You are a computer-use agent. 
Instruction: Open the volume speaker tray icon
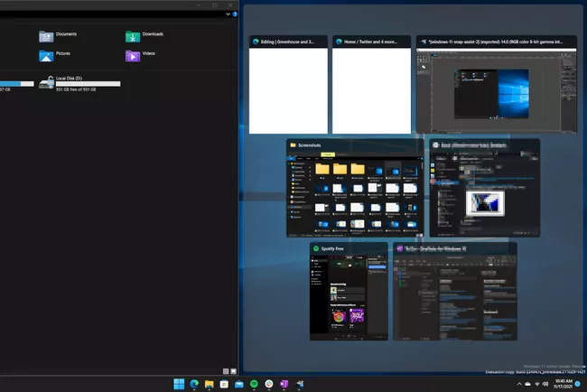tap(545, 384)
